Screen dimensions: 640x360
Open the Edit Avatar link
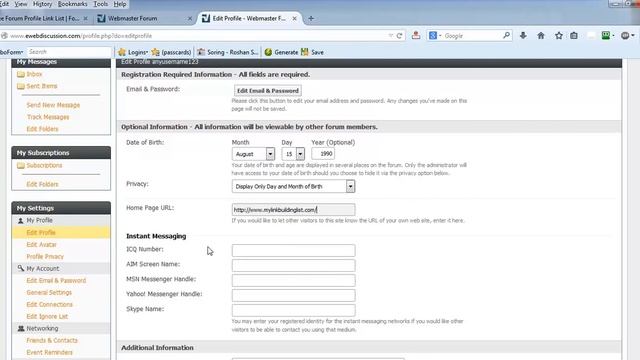click(41, 244)
